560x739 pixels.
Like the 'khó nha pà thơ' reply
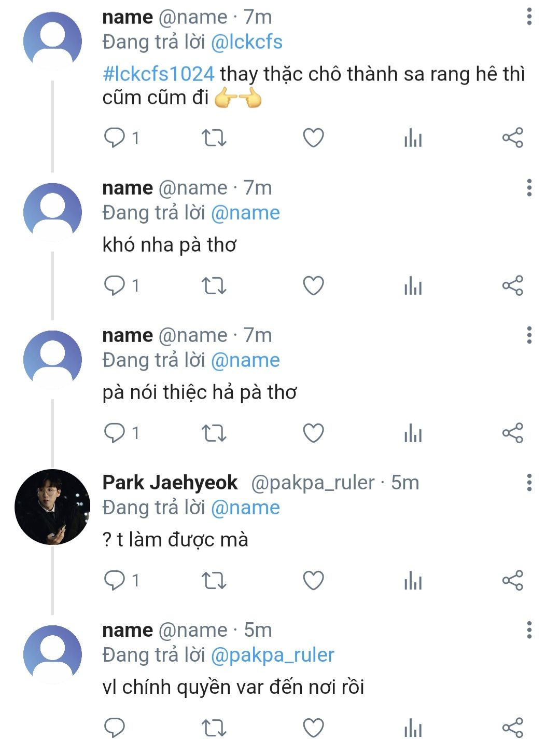pos(313,286)
